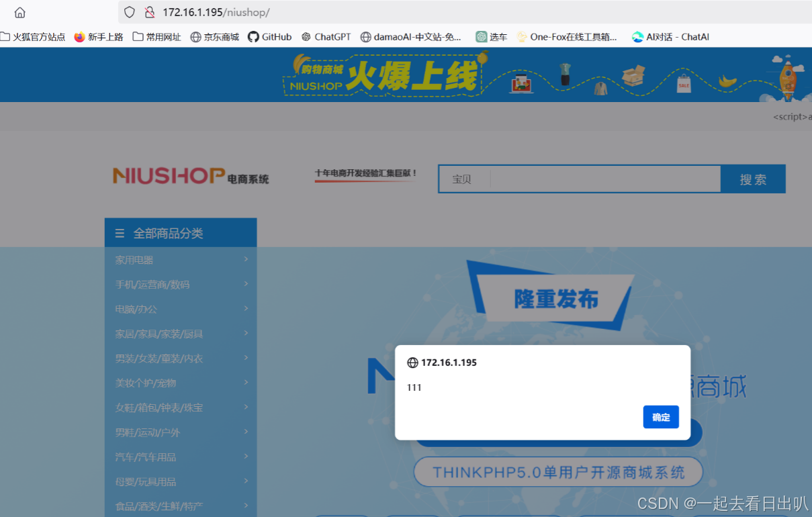Viewport: 812px width, 517px height.
Task: Open the 常用网址 bookmarks folder
Action: click(x=157, y=37)
